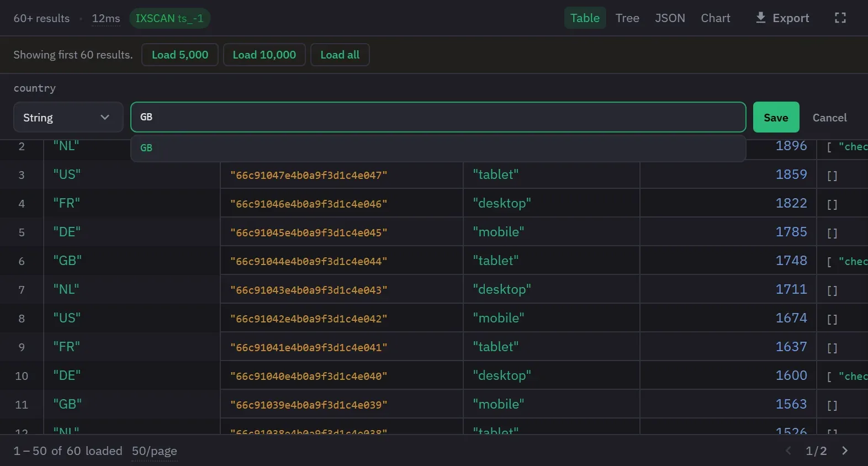Screen dimensions: 868x466
Task: Click id "66c91044e4b0a9f3d1c4e044"
Action: [x=309, y=261]
